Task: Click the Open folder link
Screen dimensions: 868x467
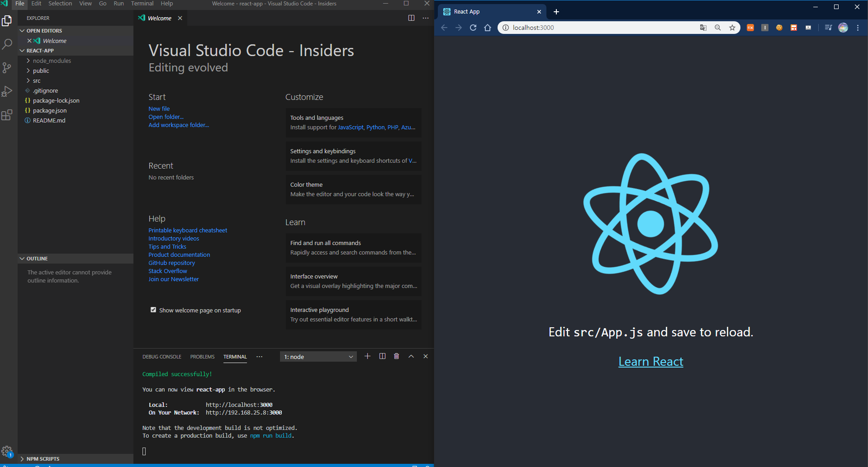Action: pos(166,117)
